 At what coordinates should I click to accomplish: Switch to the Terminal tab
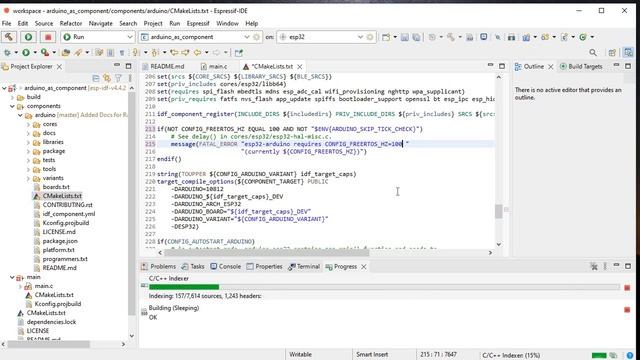click(304, 267)
